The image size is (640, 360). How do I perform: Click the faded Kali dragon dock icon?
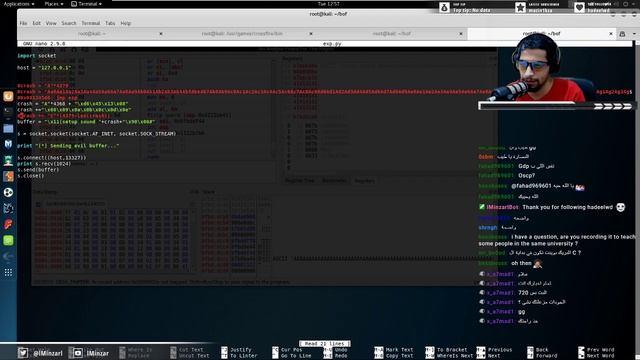(x=8, y=256)
